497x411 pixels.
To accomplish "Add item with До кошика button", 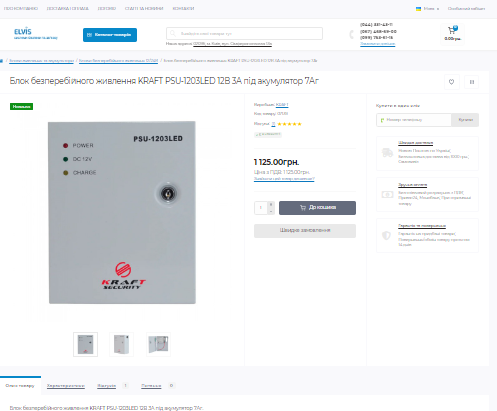I will (x=317, y=208).
